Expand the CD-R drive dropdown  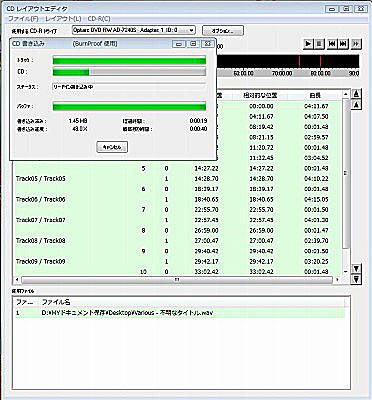pos(191,30)
